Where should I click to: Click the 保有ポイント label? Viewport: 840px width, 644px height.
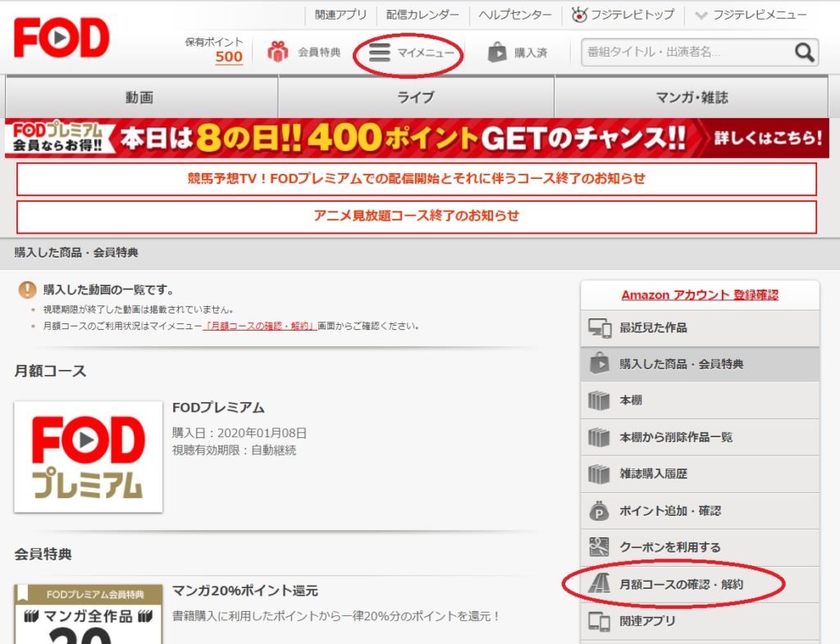pos(214,42)
